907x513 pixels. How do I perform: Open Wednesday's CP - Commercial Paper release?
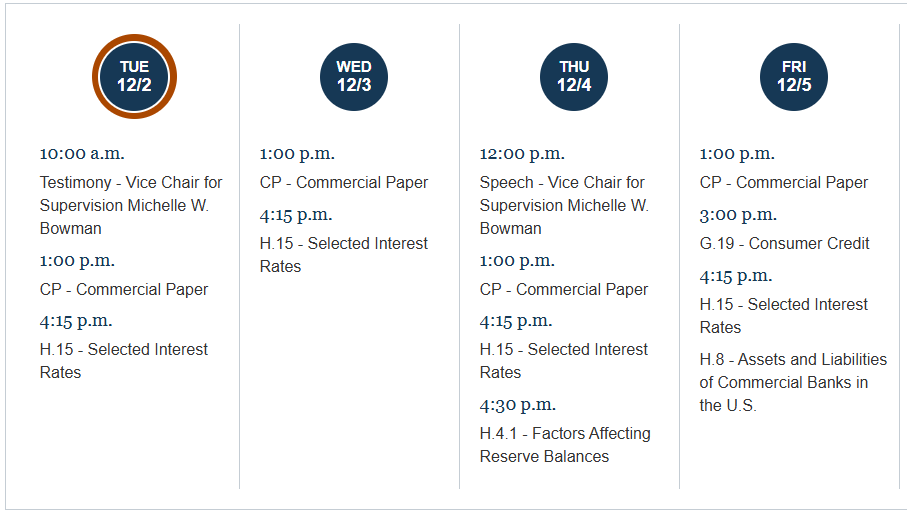coord(344,182)
